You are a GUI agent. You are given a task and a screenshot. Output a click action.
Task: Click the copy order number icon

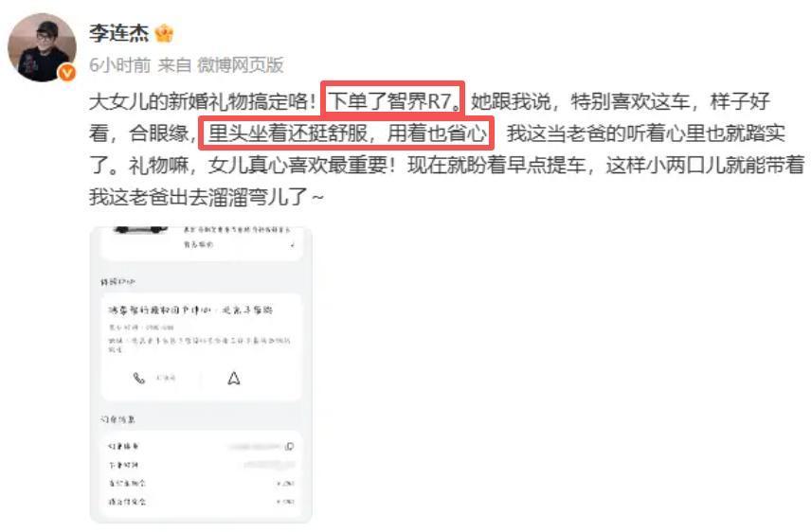pos(289,446)
